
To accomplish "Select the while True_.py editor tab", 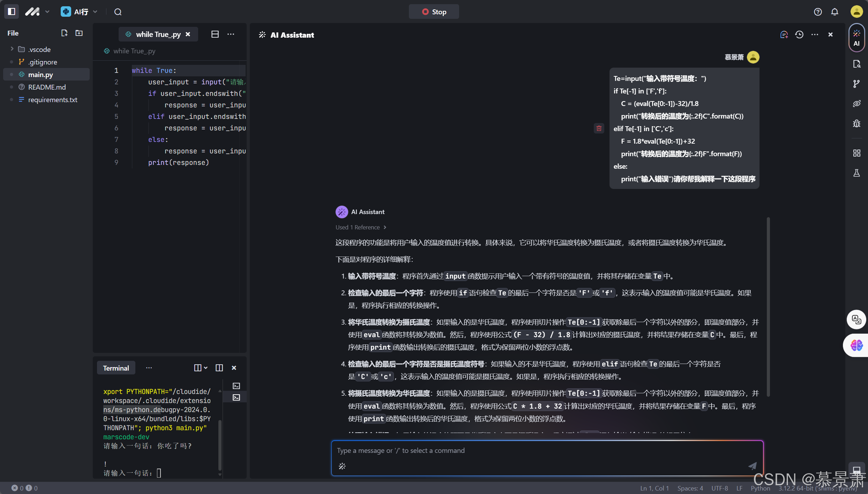I will (x=158, y=34).
